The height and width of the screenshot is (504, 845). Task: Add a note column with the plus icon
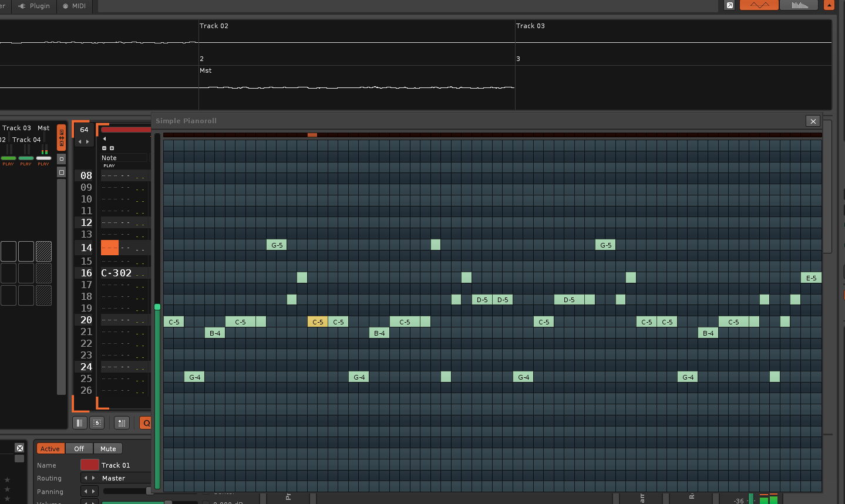click(112, 148)
